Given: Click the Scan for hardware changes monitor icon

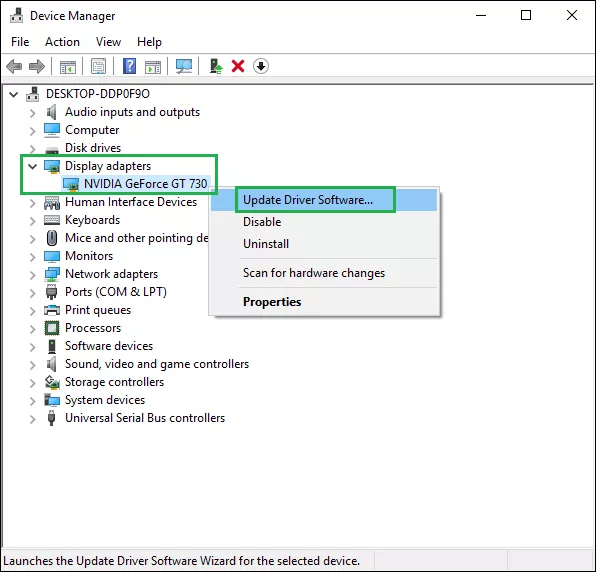Looking at the screenshot, I should click(184, 67).
